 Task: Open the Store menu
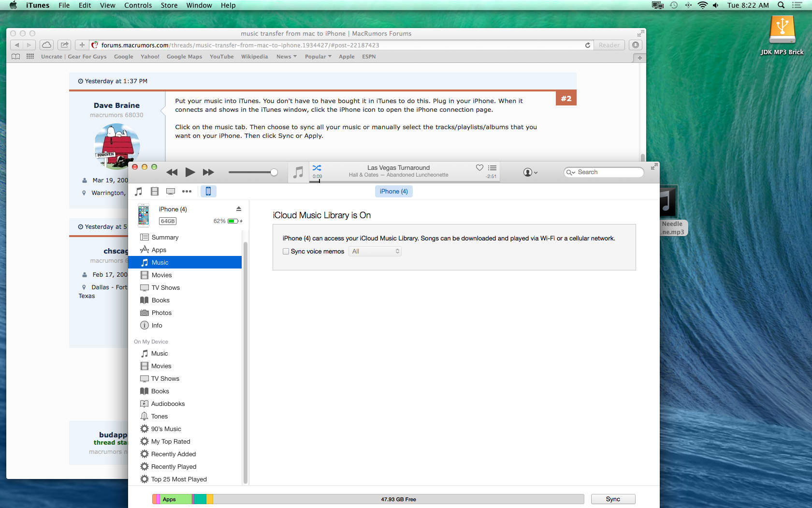click(169, 5)
